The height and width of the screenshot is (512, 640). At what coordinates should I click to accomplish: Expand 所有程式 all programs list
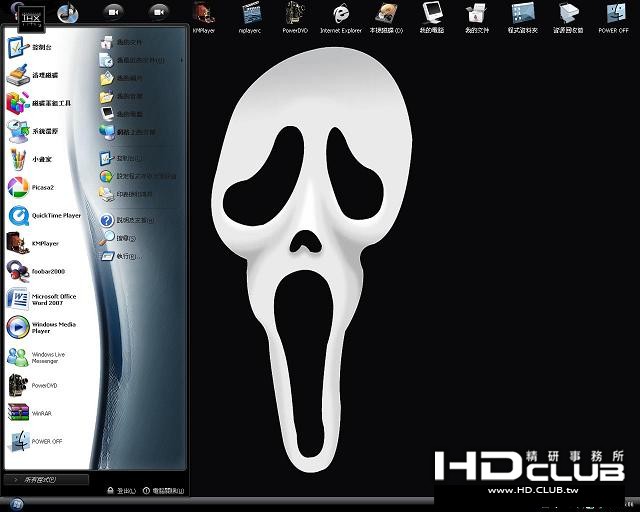[x=46, y=480]
